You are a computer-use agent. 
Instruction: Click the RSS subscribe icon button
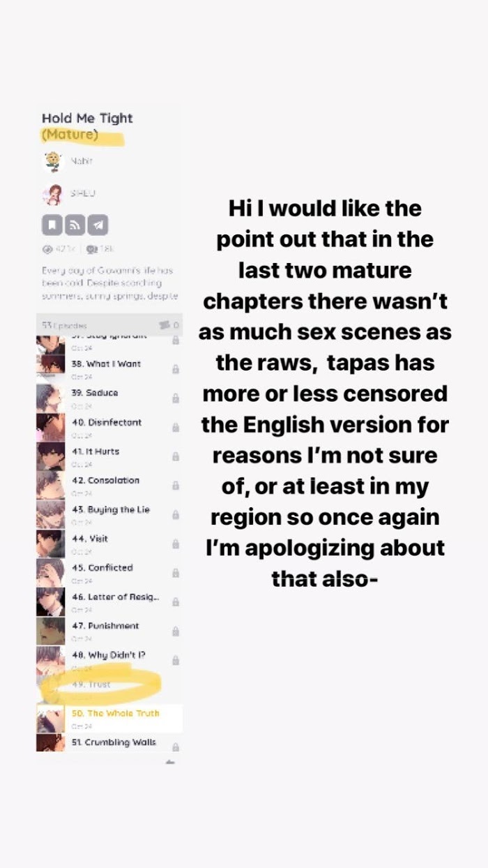click(75, 225)
